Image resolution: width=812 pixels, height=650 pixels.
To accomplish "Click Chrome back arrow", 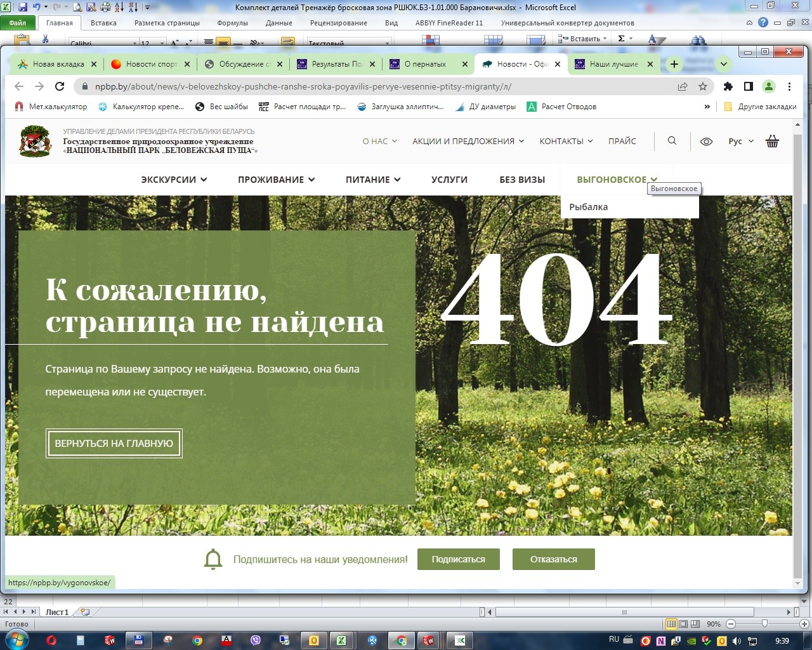I will (19, 86).
